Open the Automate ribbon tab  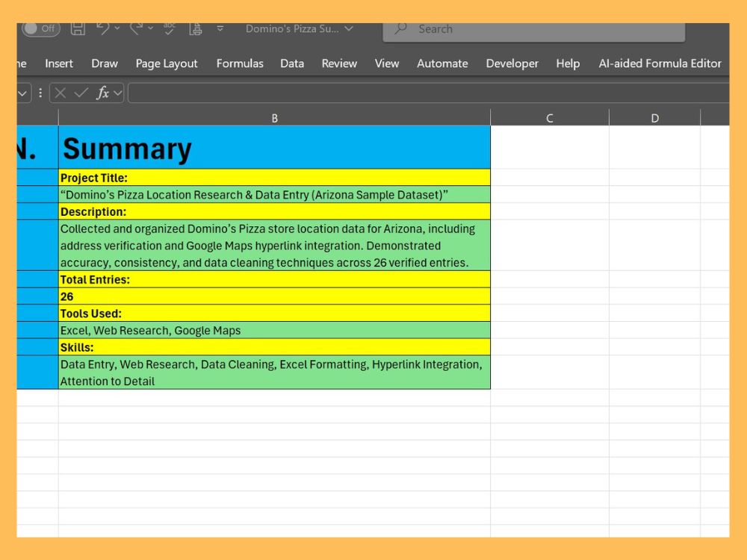(x=442, y=63)
